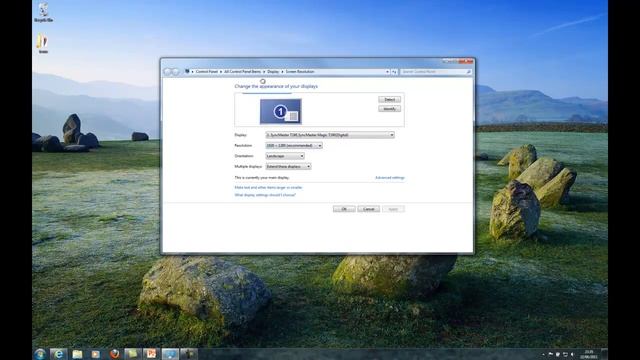The image size is (640, 360).
Task: Open the Recycle Bin desktop icon
Action: click(43, 12)
